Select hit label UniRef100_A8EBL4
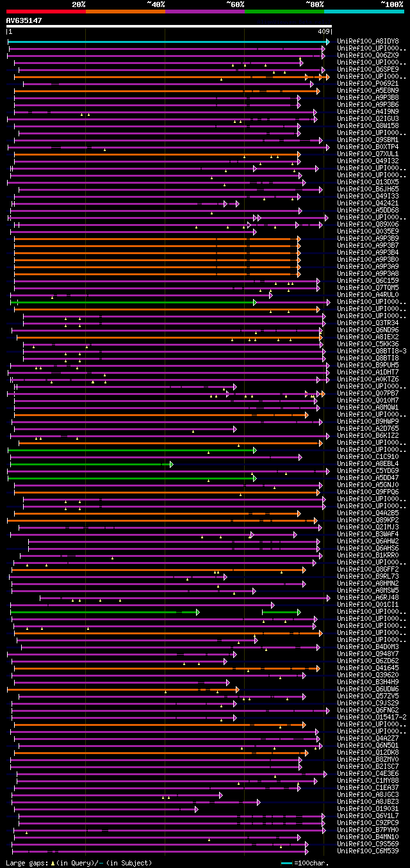Screen dimensions: 410x868 point(369,464)
